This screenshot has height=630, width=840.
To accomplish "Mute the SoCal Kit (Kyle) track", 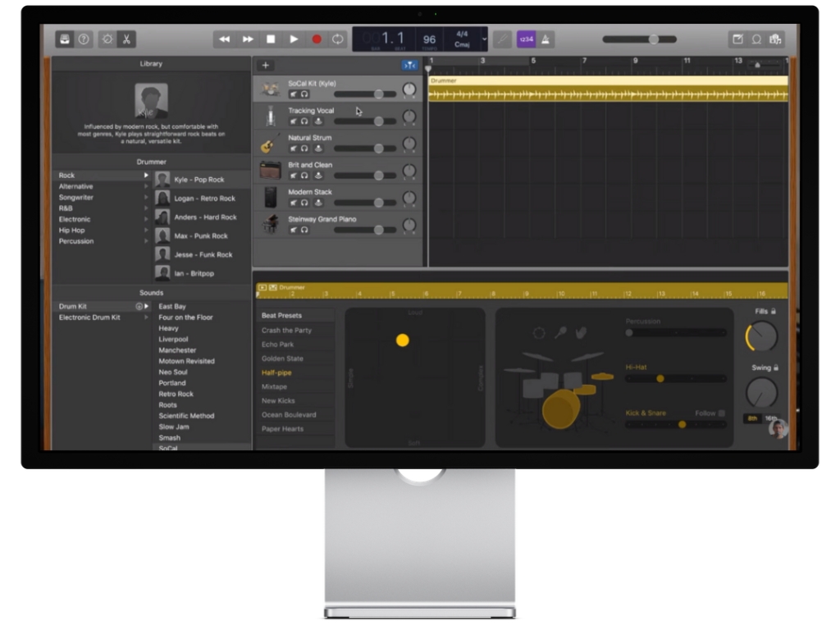I will pyautogui.click(x=294, y=94).
